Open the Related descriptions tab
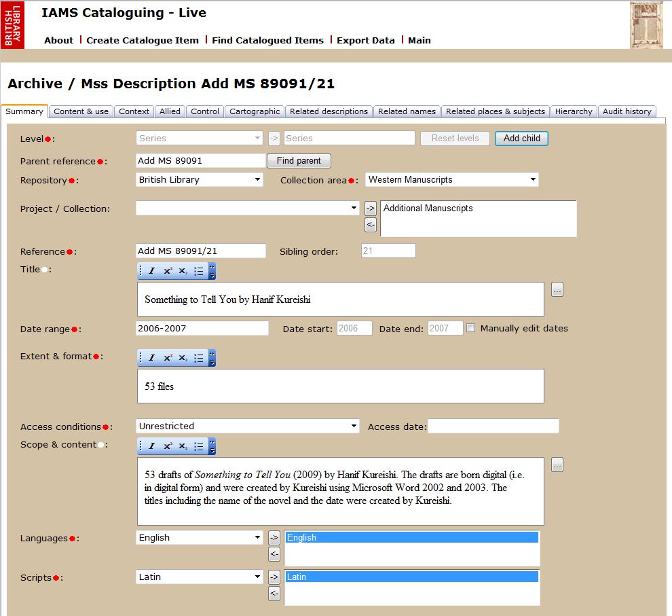Image resolution: width=672 pixels, height=616 pixels. coord(329,111)
